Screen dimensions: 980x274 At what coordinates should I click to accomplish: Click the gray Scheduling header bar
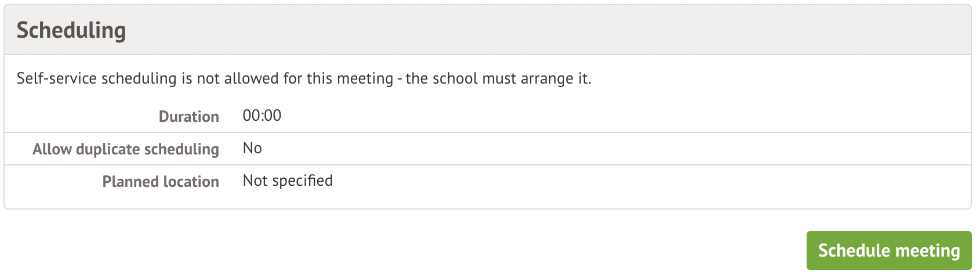point(522,30)
